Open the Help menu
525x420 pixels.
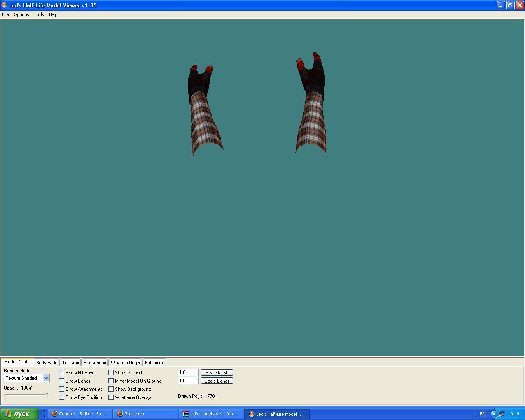pos(53,14)
